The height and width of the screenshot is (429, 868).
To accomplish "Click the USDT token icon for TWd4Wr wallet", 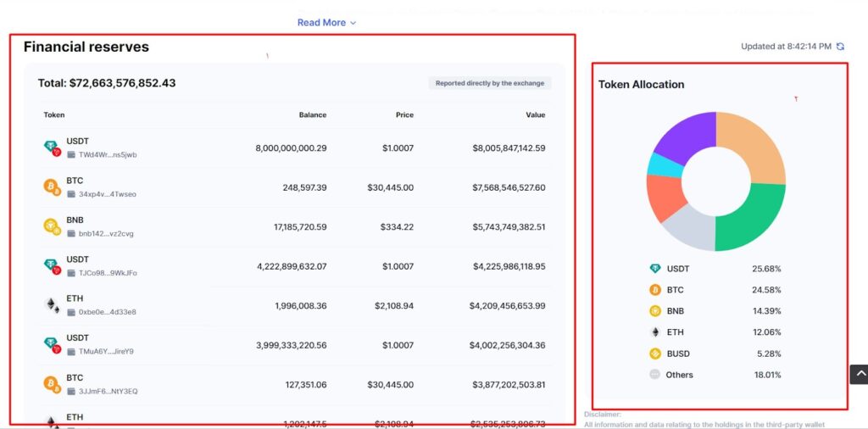I will [52, 148].
